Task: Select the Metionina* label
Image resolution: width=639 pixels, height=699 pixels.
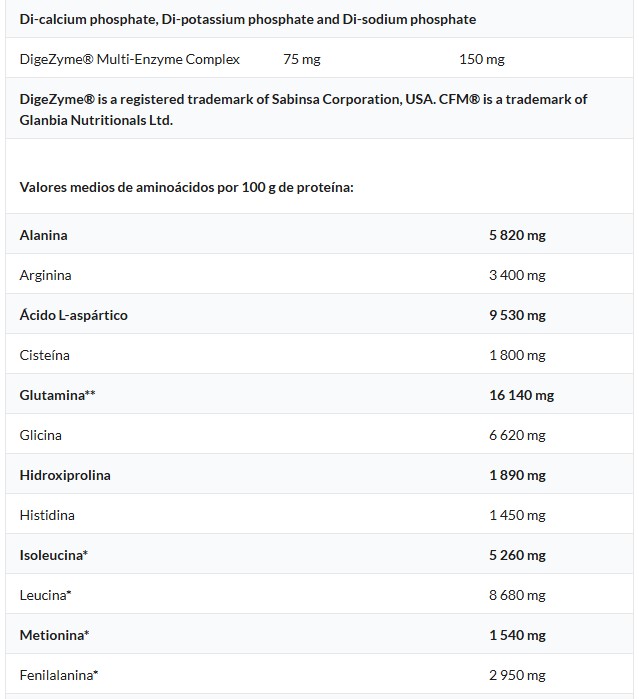Action: pyautogui.click(x=55, y=635)
